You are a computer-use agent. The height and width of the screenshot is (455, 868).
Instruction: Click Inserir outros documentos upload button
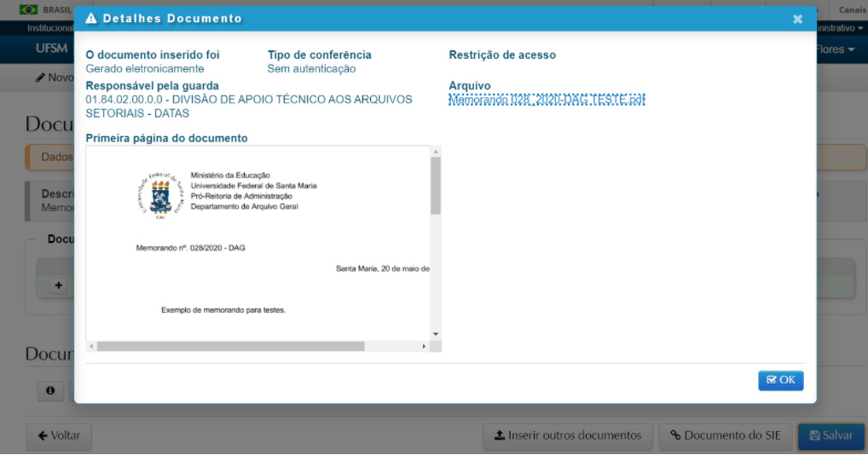pyautogui.click(x=568, y=435)
